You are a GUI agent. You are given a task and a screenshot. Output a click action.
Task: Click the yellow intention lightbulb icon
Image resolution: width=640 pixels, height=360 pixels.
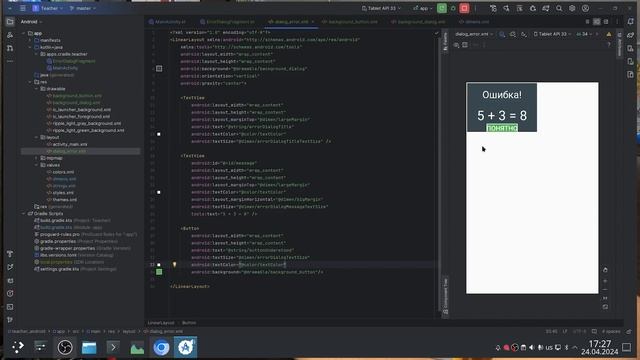click(x=174, y=264)
